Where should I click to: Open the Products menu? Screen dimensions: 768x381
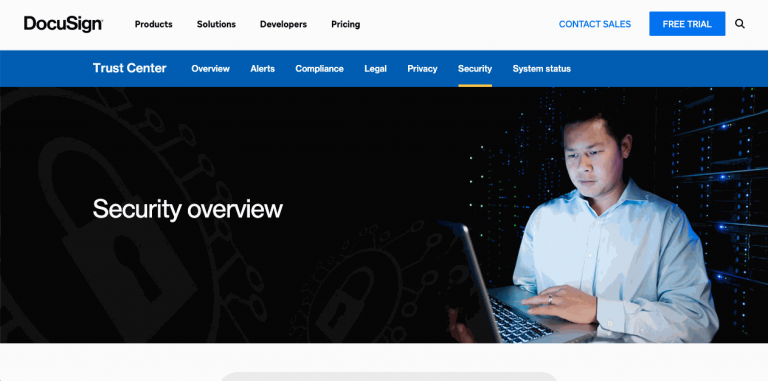154,24
